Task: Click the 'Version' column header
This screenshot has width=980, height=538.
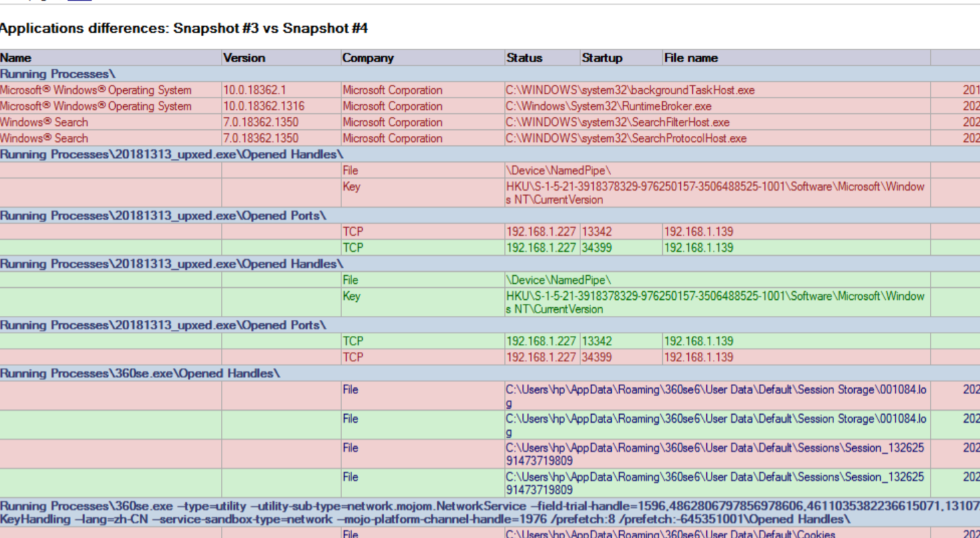Action: click(x=244, y=58)
